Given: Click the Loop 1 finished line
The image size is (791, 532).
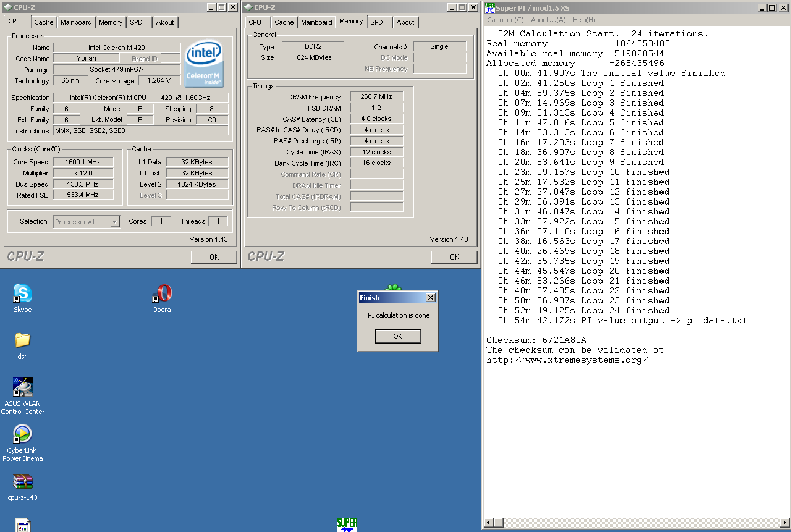Looking at the screenshot, I should click(x=581, y=83).
